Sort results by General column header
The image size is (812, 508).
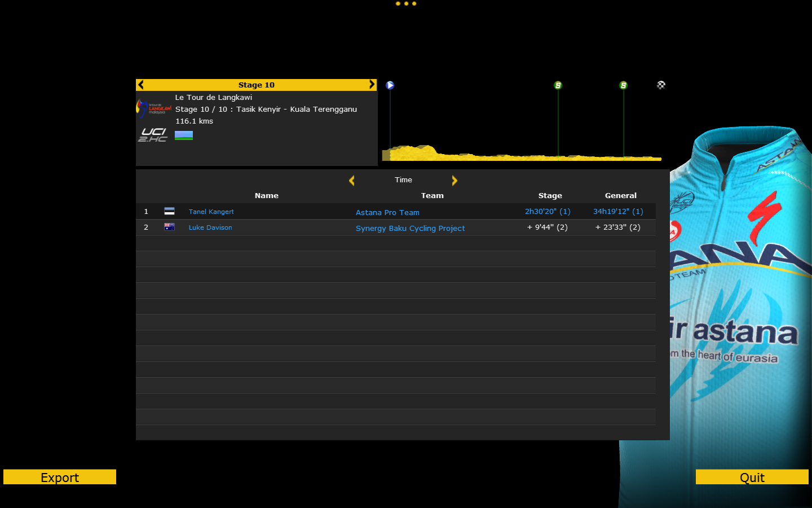(x=620, y=195)
